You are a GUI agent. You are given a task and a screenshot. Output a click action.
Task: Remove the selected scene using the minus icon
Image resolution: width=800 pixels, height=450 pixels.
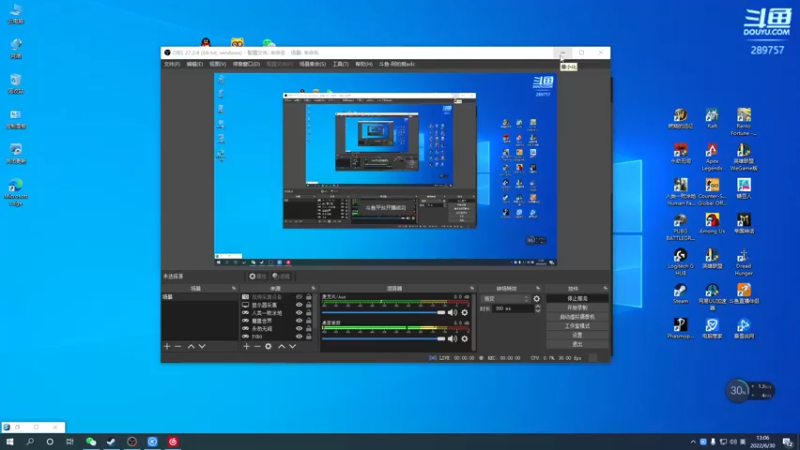[178, 346]
